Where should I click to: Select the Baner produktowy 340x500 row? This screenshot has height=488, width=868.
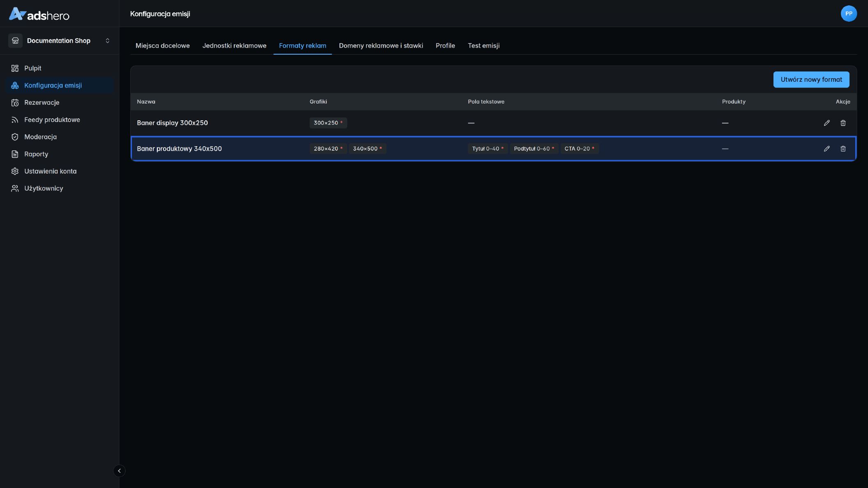[494, 149]
